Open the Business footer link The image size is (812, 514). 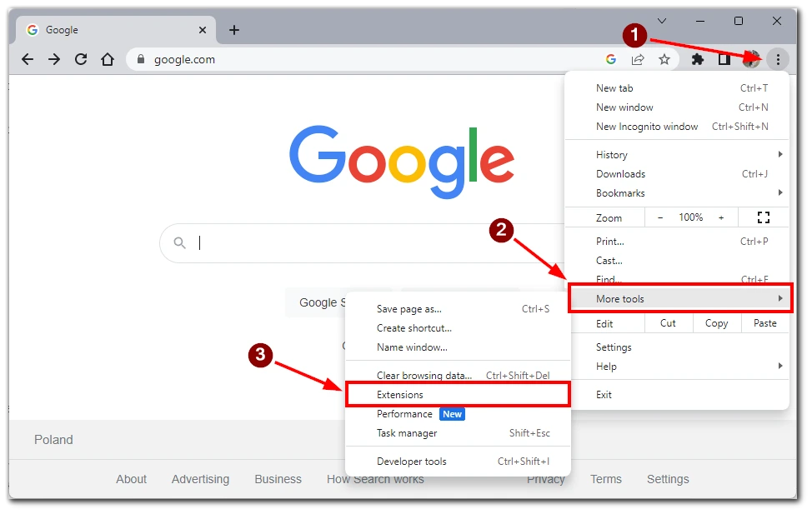point(278,479)
